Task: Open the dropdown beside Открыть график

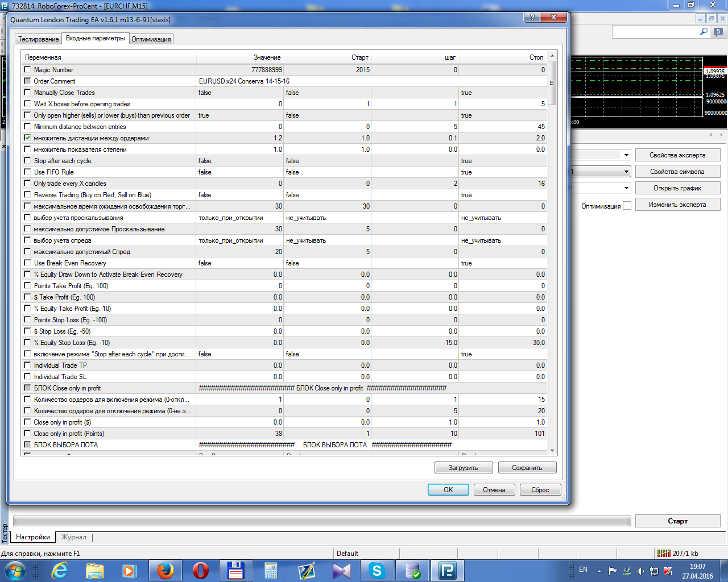Action: click(x=626, y=188)
